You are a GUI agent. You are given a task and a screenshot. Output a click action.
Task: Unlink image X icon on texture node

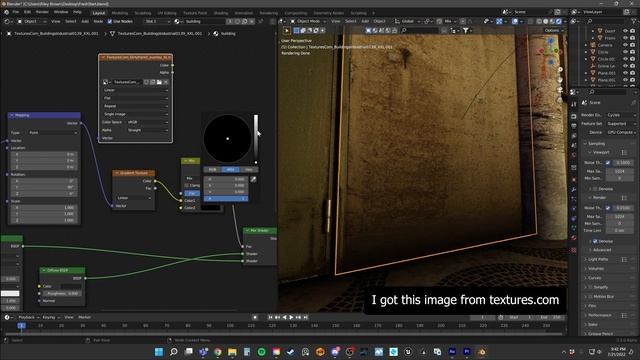coord(166,82)
